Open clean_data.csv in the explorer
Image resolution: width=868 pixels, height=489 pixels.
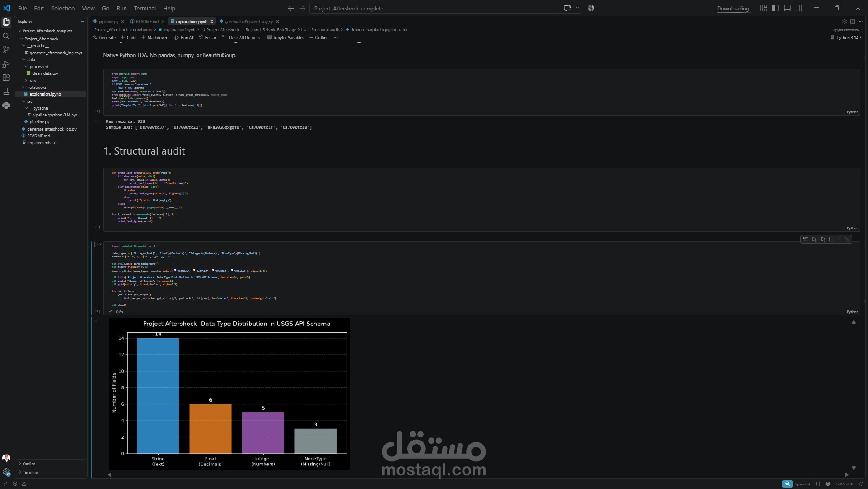pyautogui.click(x=45, y=73)
